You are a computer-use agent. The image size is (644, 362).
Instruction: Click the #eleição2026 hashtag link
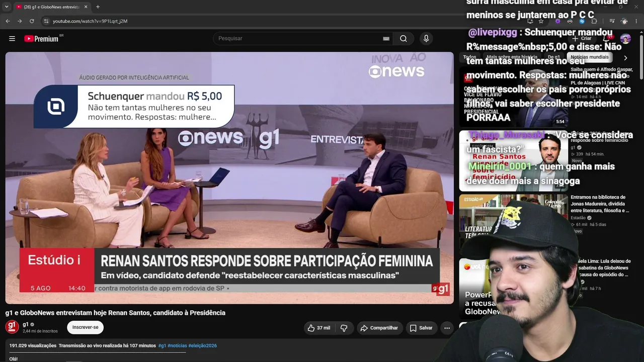(x=203, y=346)
